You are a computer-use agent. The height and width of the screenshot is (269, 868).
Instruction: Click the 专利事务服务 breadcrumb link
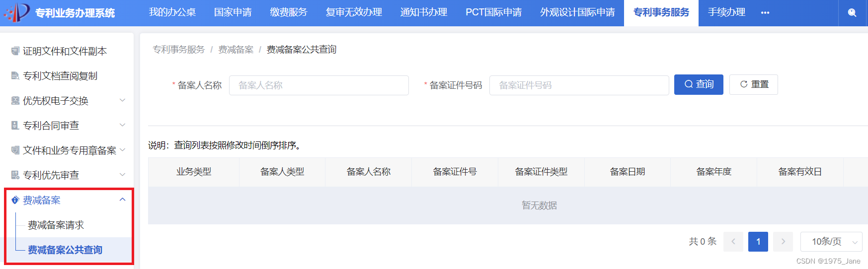[179, 50]
